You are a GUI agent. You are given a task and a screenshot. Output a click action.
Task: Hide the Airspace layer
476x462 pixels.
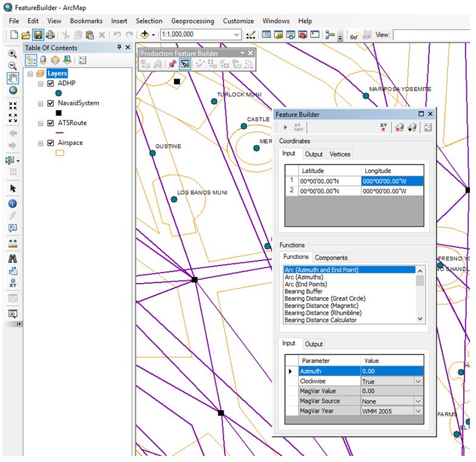pos(51,143)
